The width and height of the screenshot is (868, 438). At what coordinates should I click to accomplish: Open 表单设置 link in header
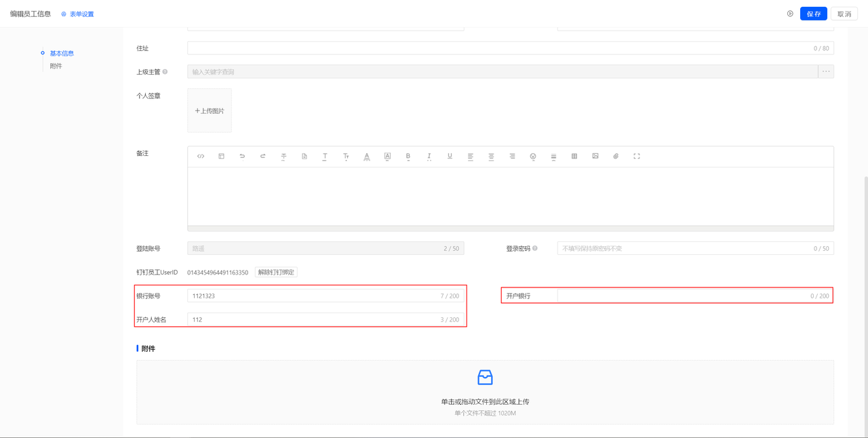coord(81,14)
